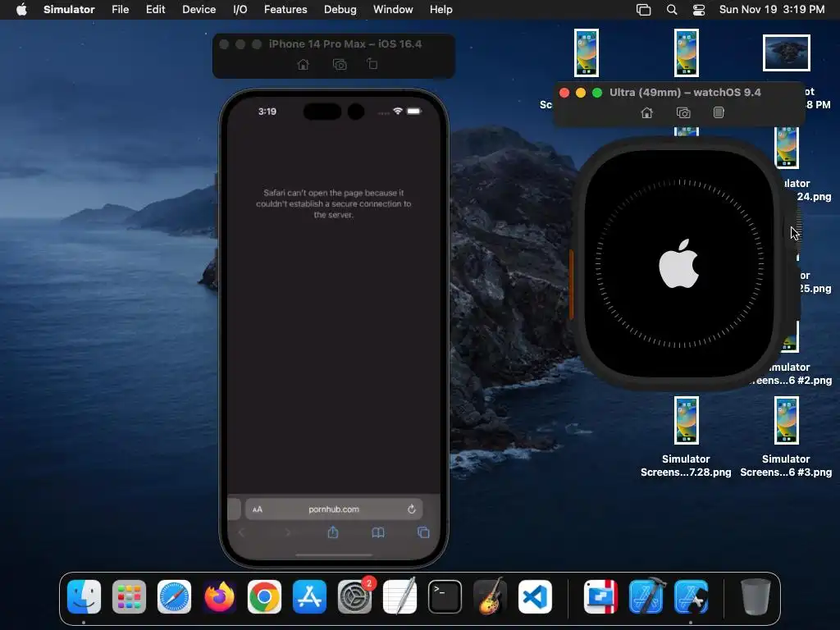Open Launchpad from the Dock

[x=129, y=596]
